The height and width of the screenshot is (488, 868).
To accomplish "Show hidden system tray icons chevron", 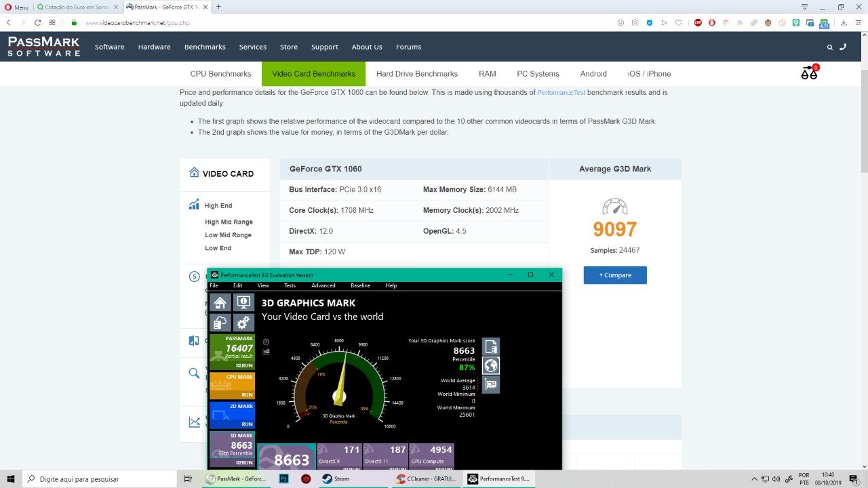I will point(755,479).
